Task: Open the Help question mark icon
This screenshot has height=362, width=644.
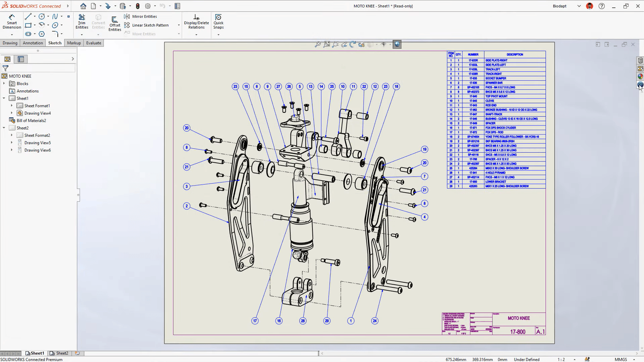Action: (x=602, y=6)
